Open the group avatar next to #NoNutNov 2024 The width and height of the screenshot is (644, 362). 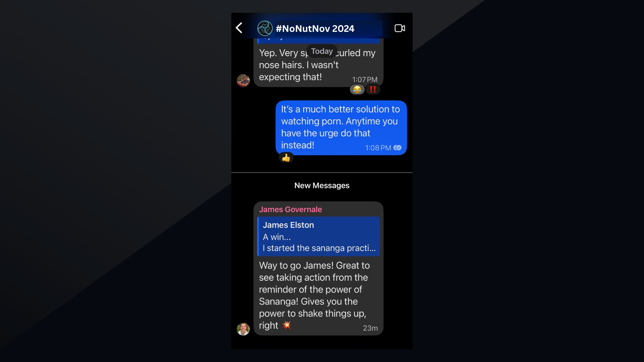[x=265, y=28]
